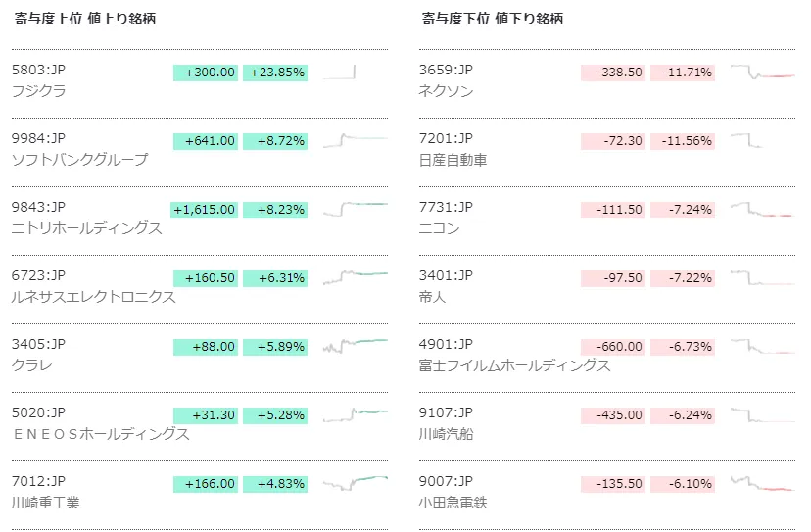Open the Kawasaki Kisen sparkline chart

click(x=762, y=415)
